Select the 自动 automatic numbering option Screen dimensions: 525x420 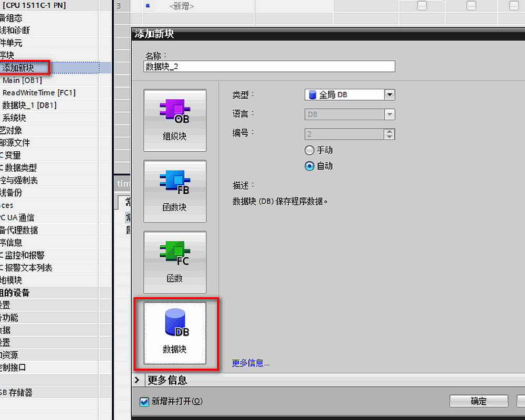[x=310, y=166]
